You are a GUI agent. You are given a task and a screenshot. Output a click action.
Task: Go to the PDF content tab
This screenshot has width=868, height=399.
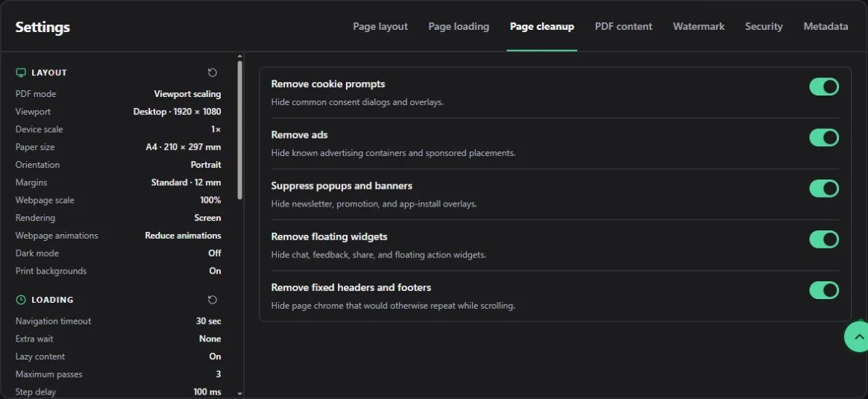623,27
